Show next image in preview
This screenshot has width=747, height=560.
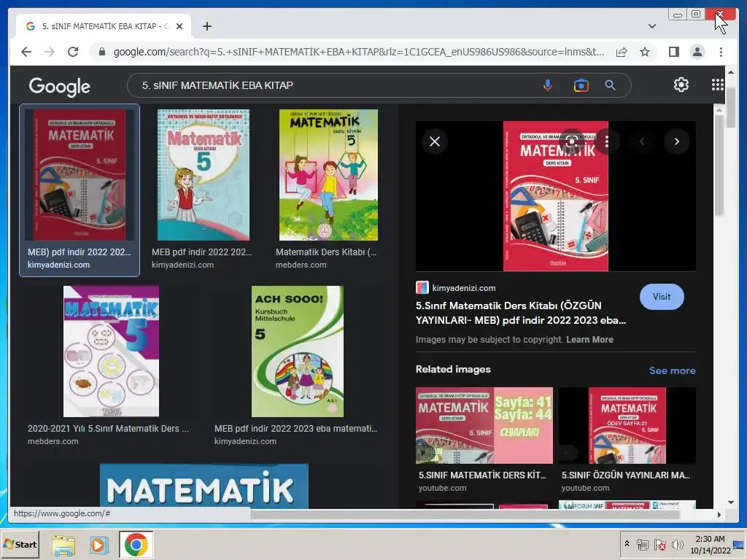click(x=676, y=141)
